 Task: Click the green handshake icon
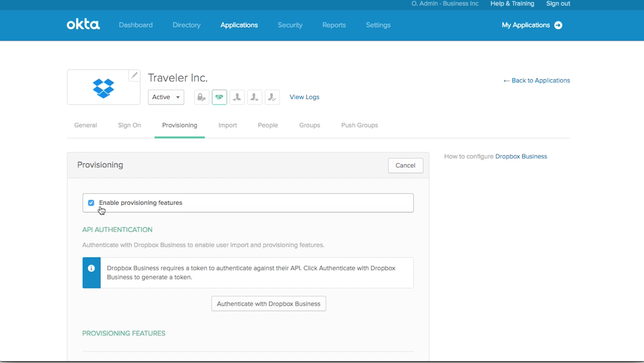tap(219, 97)
